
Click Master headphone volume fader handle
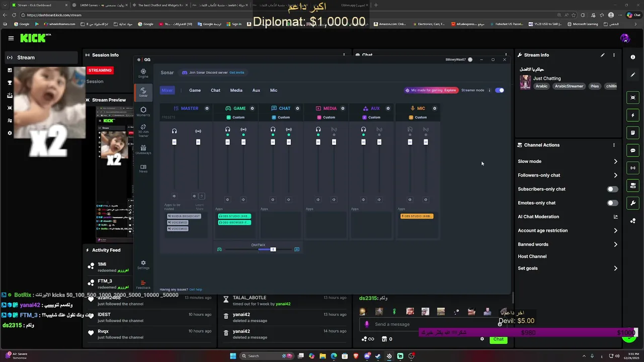point(174,142)
